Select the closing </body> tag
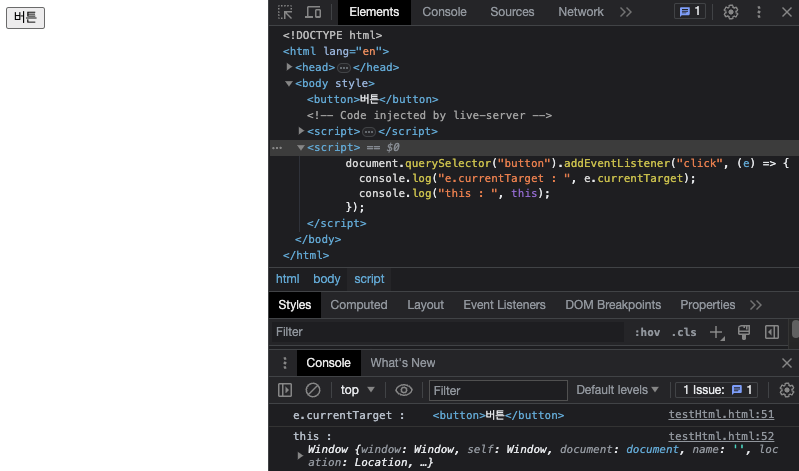 pyautogui.click(x=318, y=239)
